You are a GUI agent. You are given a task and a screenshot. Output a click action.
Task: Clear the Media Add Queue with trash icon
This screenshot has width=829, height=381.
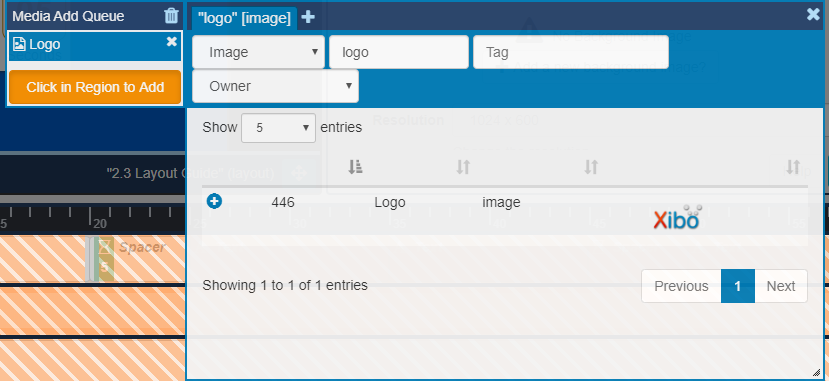pos(171,16)
